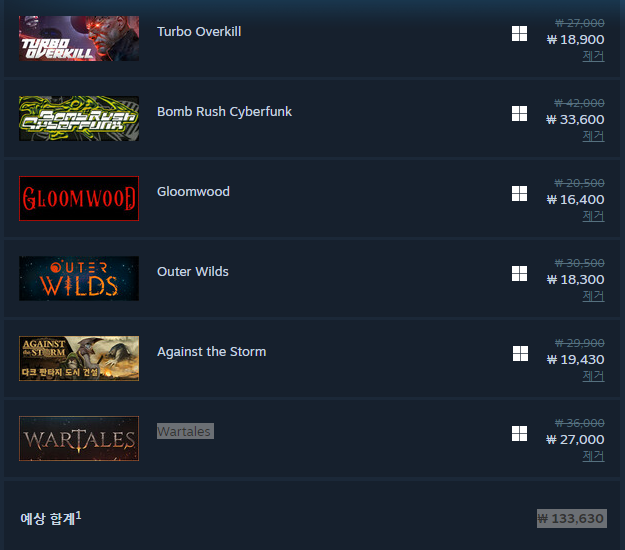Open the Wartales title link
Viewport: 625px width, 550px height.
point(185,431)
